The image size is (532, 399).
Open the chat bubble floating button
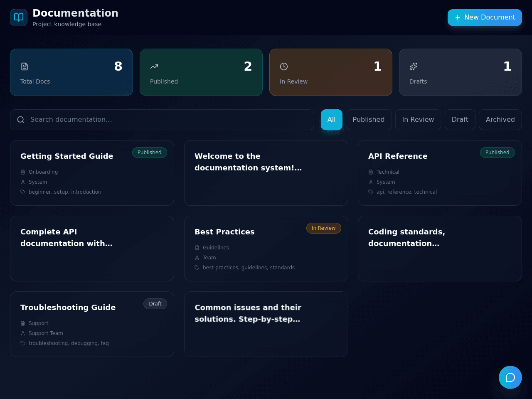510,377
